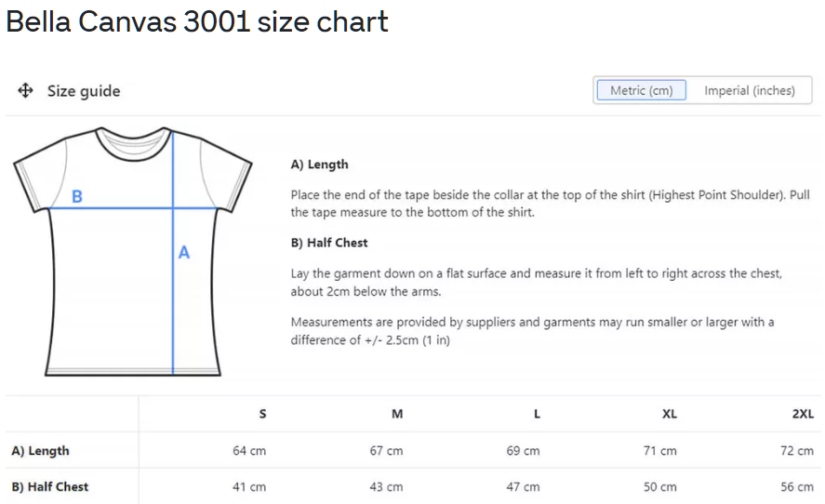This screenshot has height=504, width=825.
Task: Click the B) Half Chest row label in table
Action: [50, 486]
